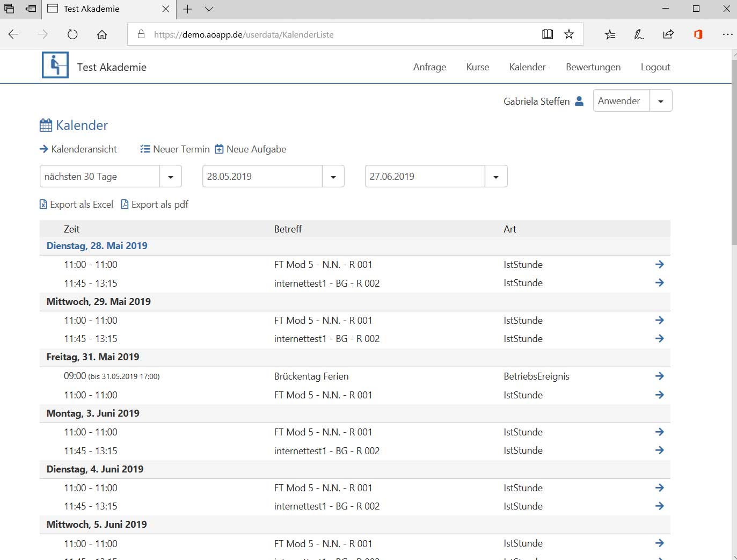Open arrow for internettest1 on 4. Juni
This screenshot has width=737, height=560.
click(660, 506)
